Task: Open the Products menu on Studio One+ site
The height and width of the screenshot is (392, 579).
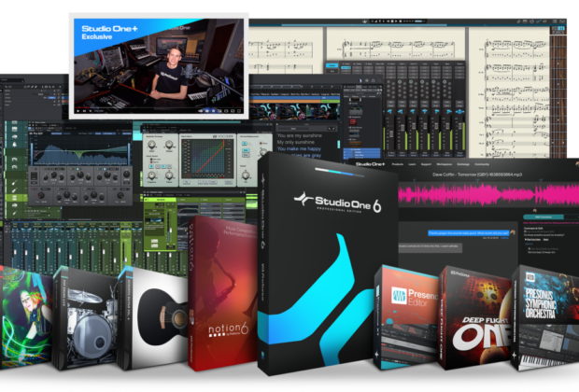Action: (397, 164)
